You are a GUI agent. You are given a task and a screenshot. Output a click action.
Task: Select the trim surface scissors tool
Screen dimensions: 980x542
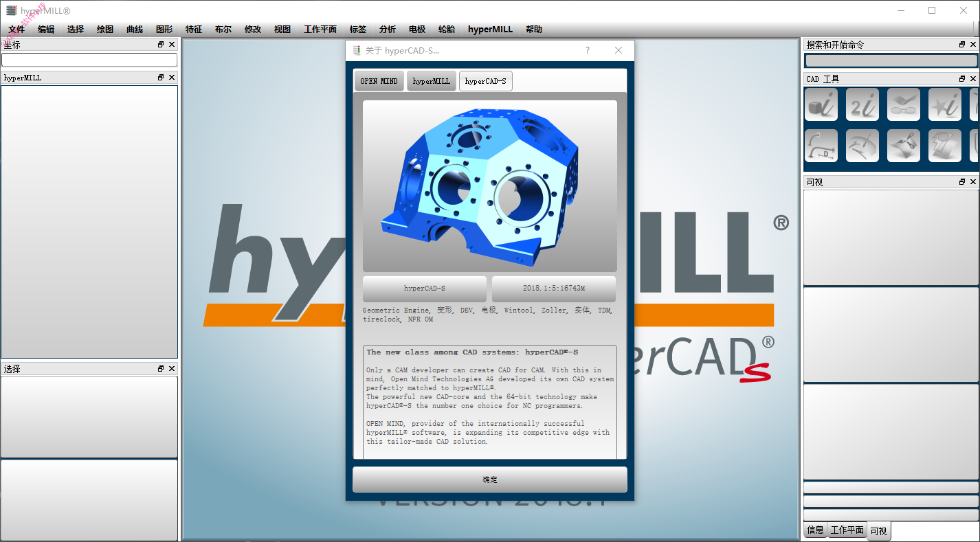[x=903, y=146]
